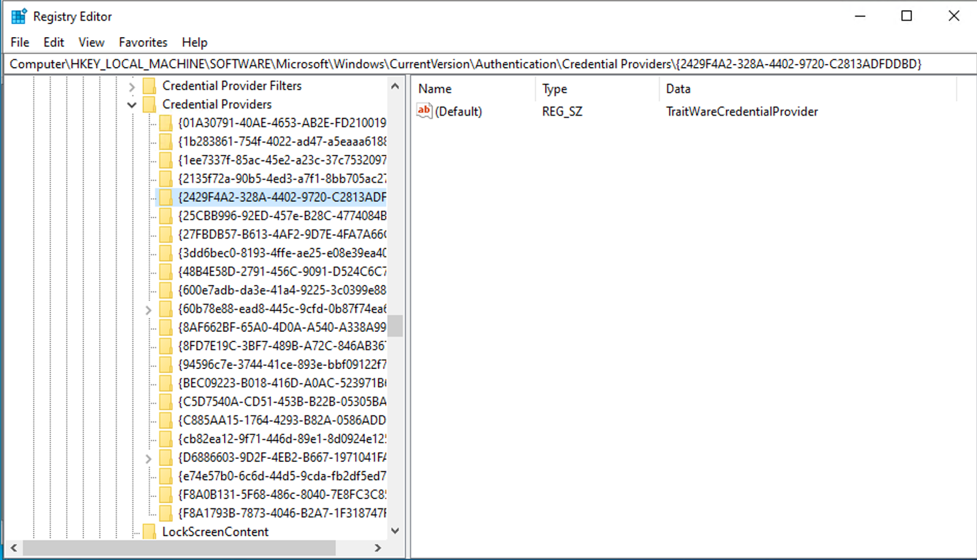Sort values by the Name column header
The width and height of the screenshot is (977, 560).
[x=473, y=89]
